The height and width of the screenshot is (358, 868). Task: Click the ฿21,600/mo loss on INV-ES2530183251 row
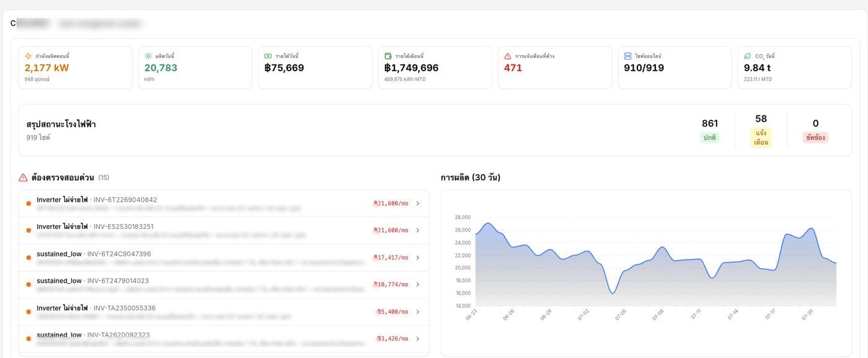(391, 230)
